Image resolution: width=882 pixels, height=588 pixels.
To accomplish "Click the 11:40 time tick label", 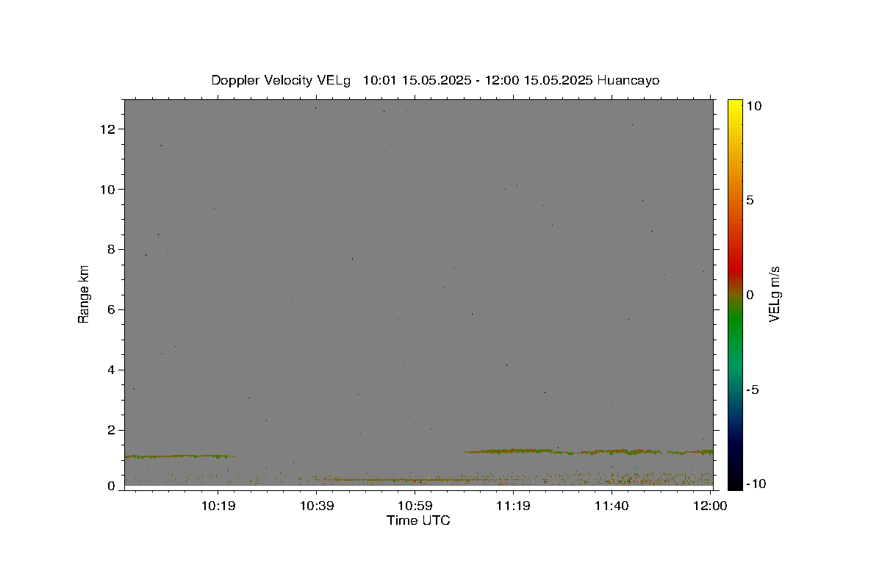I will (x=612, y=506).
